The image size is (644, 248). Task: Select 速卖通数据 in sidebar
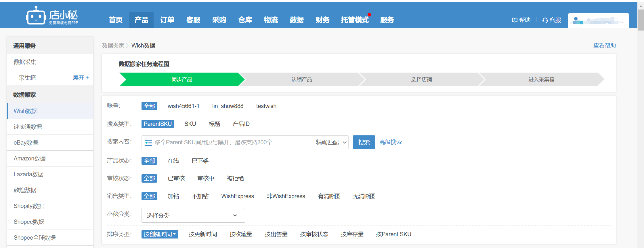coord(50,127)
